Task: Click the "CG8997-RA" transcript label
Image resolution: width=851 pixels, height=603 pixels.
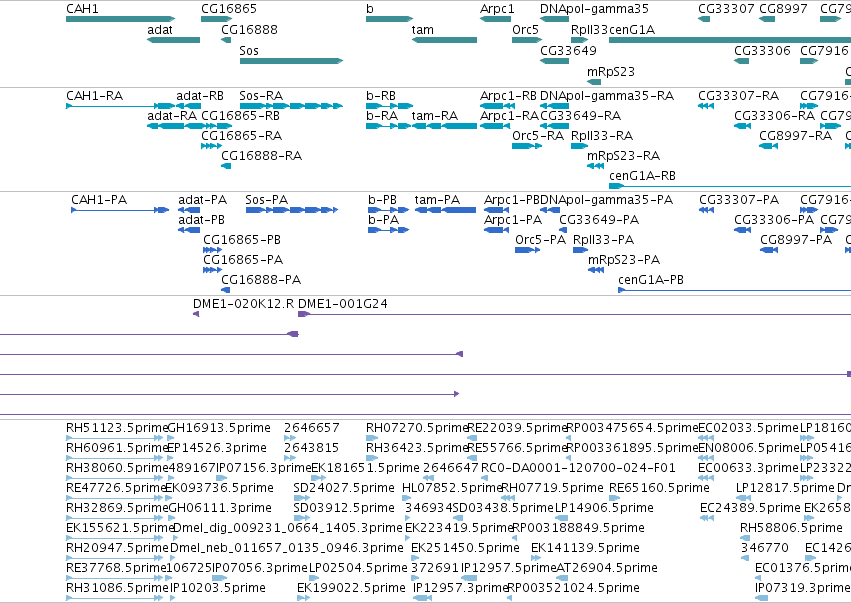Action: pyautogui.click(x=795, y=136)
